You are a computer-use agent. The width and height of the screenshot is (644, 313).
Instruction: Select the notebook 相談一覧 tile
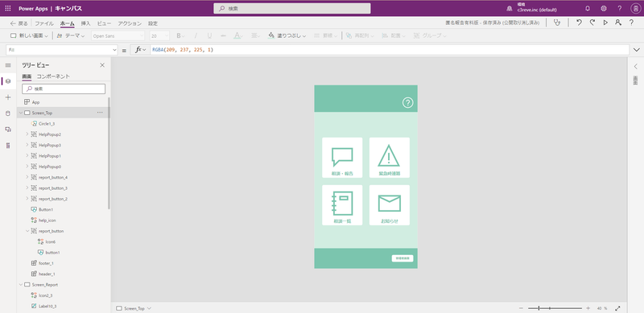pyautogui.click(x=342, y=205)
